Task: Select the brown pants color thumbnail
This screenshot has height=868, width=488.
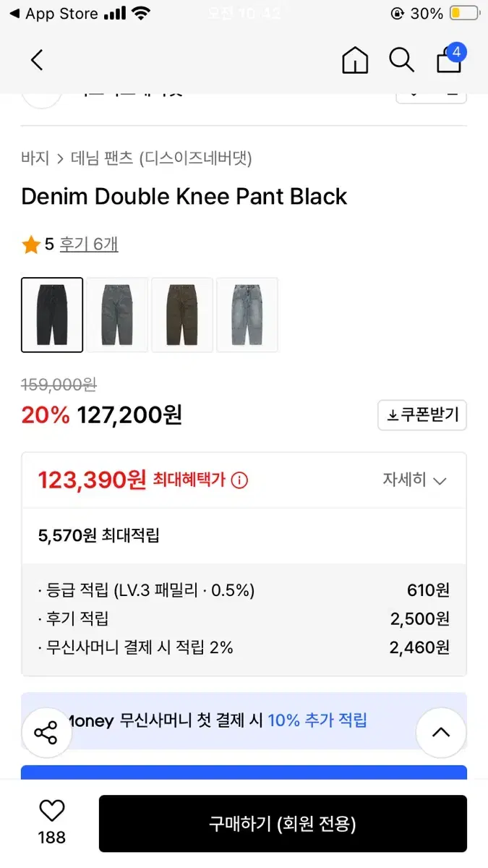Action: 182,315
